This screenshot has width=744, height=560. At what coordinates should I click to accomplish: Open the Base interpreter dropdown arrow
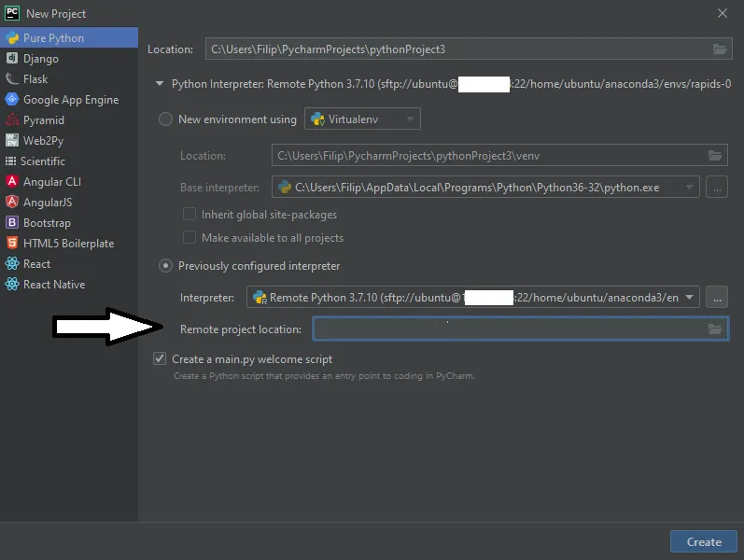point(689,187)
